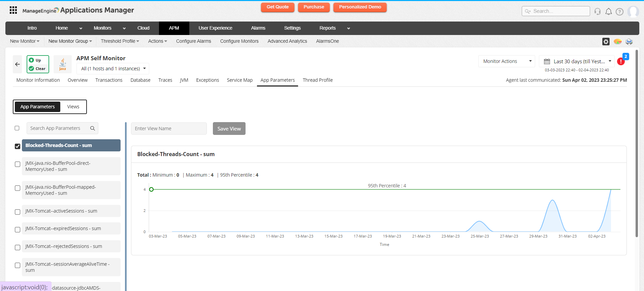Switch to the Views toggle tab

[73, 107]
